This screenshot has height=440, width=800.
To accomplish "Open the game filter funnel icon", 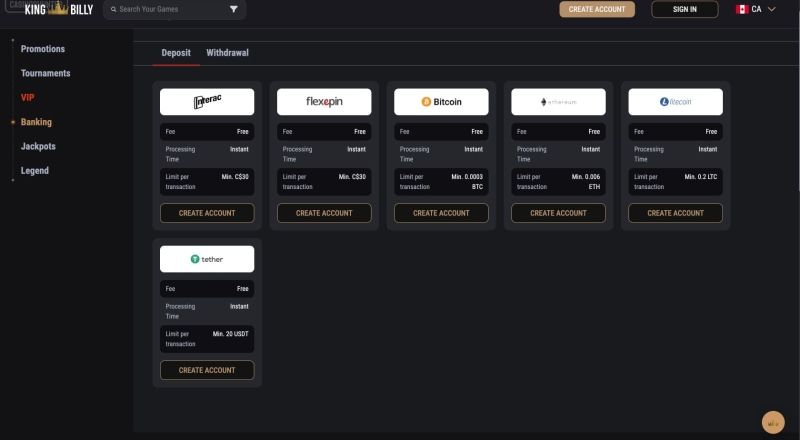I will point(233,9).
